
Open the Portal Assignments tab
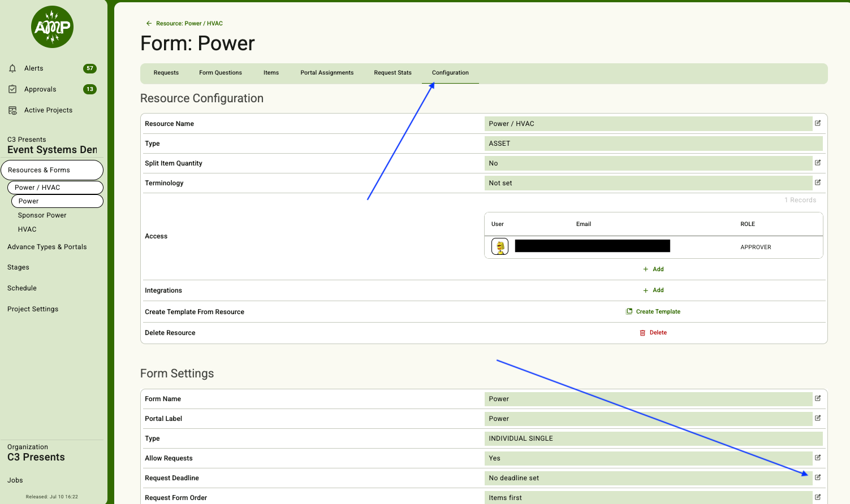pyautogui.click(x=327, y=73)
